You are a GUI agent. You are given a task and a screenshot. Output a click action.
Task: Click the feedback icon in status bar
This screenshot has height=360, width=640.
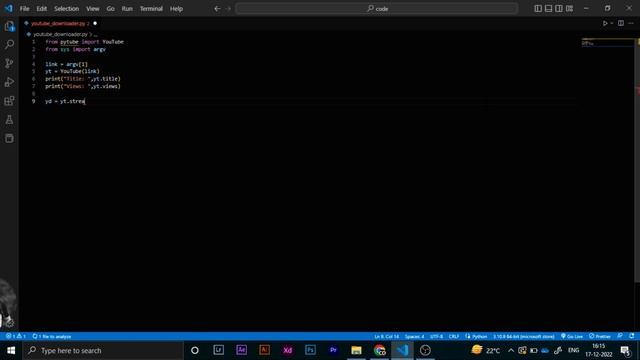pyautogui.click(x=620, y=336)
